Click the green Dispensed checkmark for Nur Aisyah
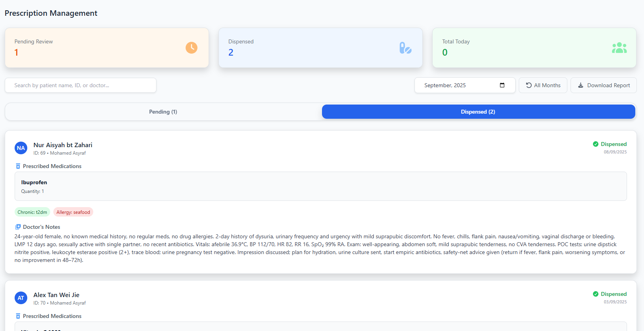 [x=595, y=144]
